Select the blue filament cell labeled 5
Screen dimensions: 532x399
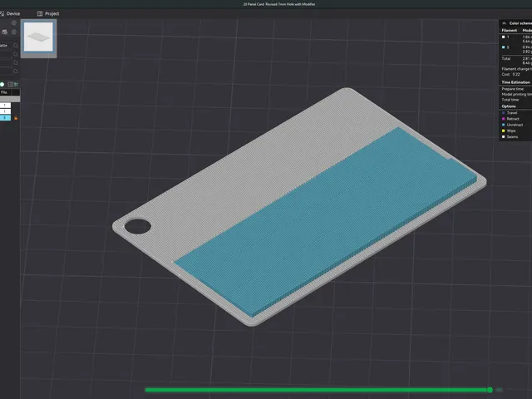(x=5, y=118)
